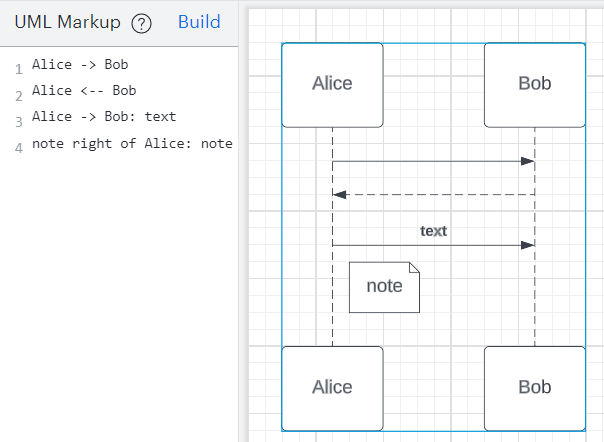Click the 'Alice <-- Bob' markup line
Screen dimensions: 604x442
(83, 91)
